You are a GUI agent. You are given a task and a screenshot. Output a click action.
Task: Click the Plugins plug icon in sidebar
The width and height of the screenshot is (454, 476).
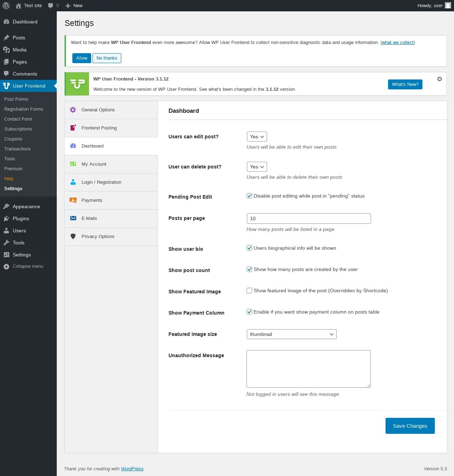[x=6, y=218]
